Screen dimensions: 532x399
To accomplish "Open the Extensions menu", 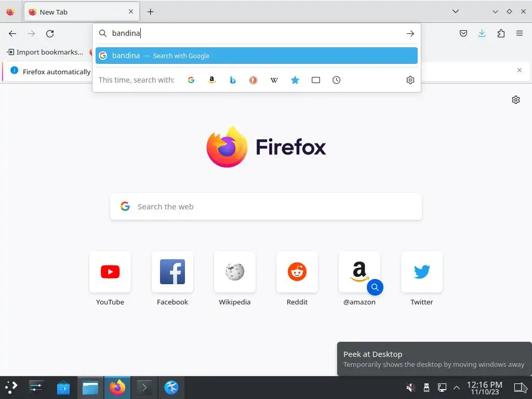I will point(501,33).
